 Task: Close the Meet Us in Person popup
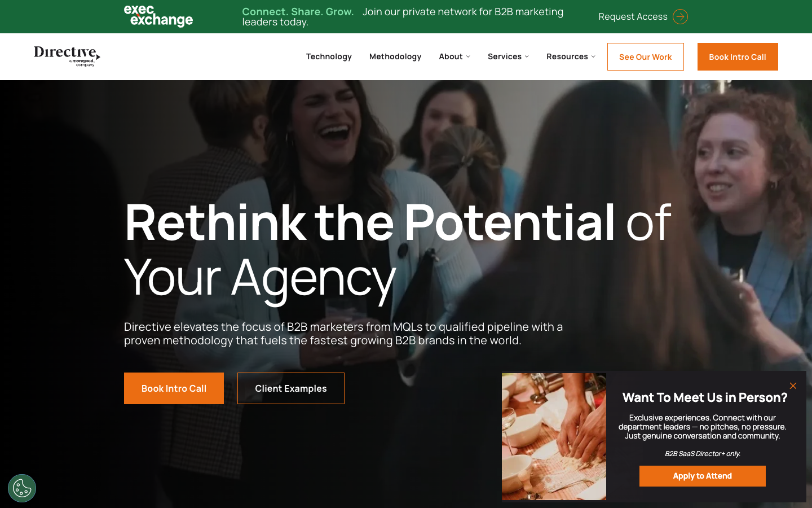point(793,386)
